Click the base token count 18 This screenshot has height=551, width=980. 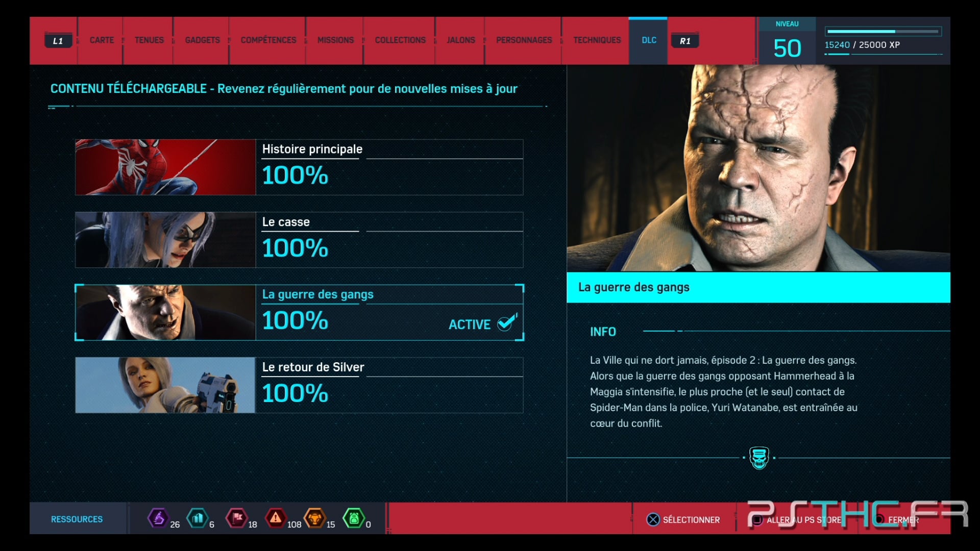[x=252, y=524]
